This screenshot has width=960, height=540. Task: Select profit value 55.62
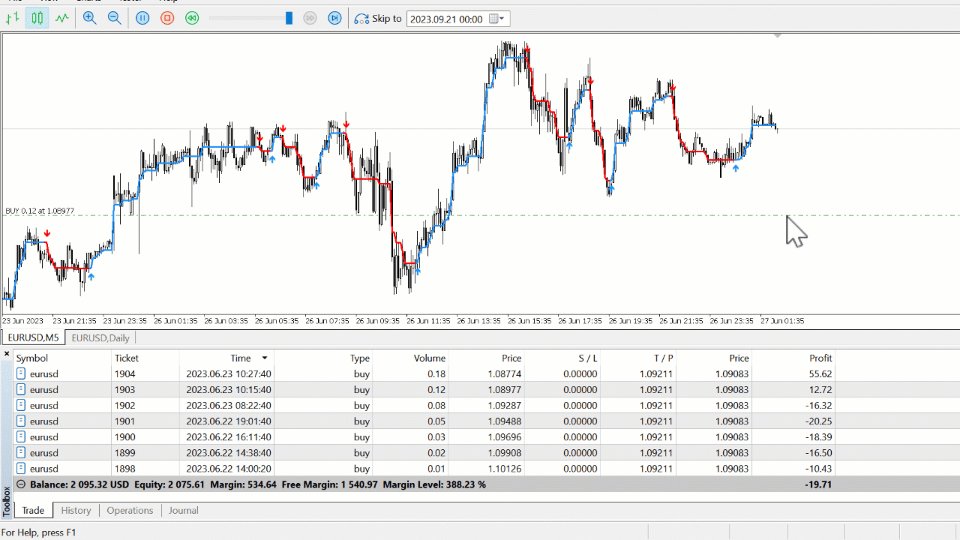tap(820, 373)
